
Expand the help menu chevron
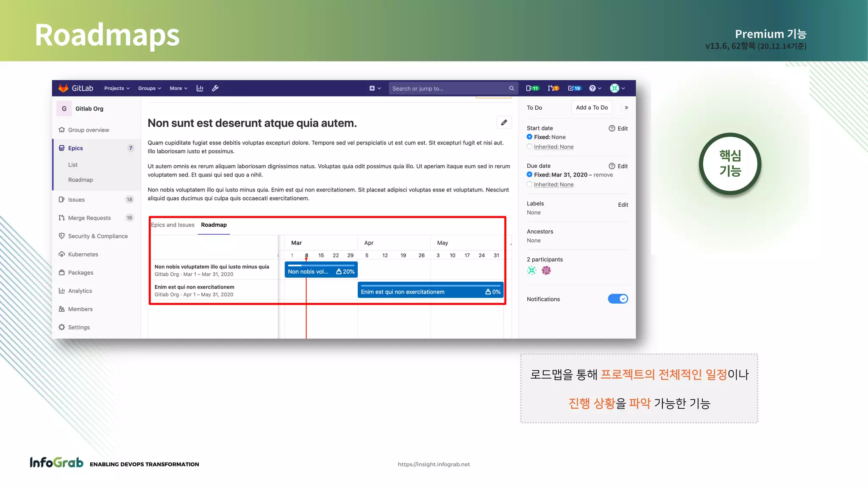pos(600,88)
